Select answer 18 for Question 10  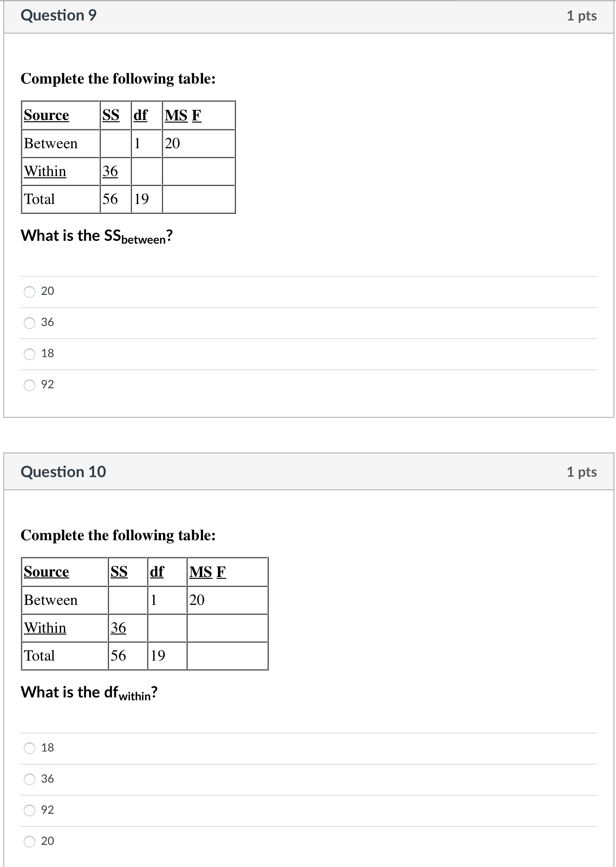pyautogui.click(x=29, y=748)
